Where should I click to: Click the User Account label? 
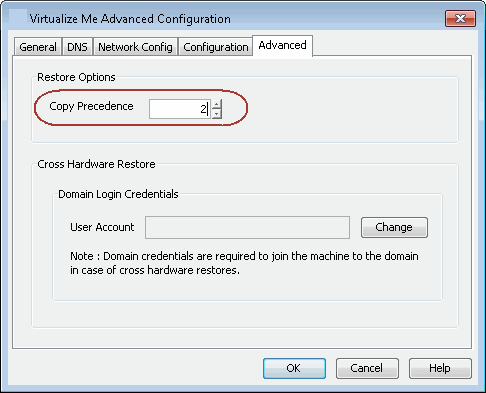[x=102, y=227]
